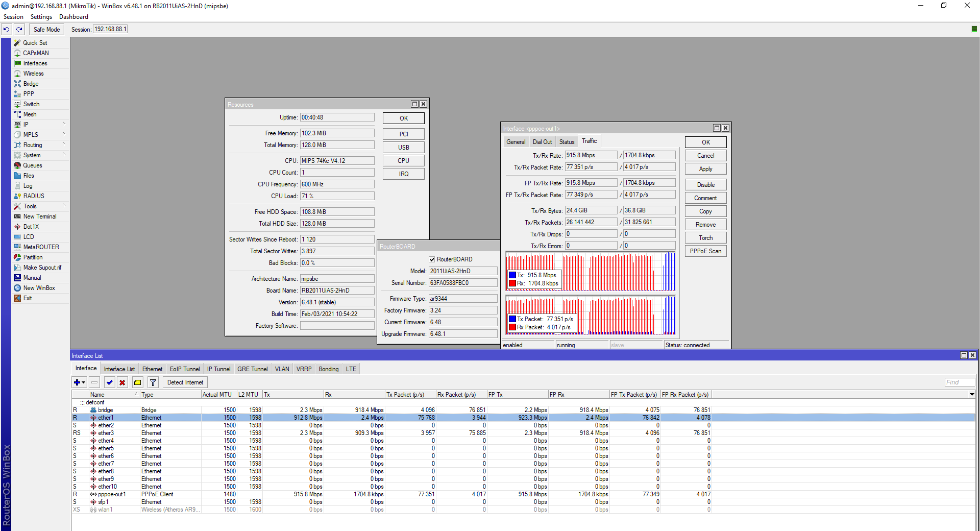Switch to the Status tab of pppoe-out1

(567, 142)
